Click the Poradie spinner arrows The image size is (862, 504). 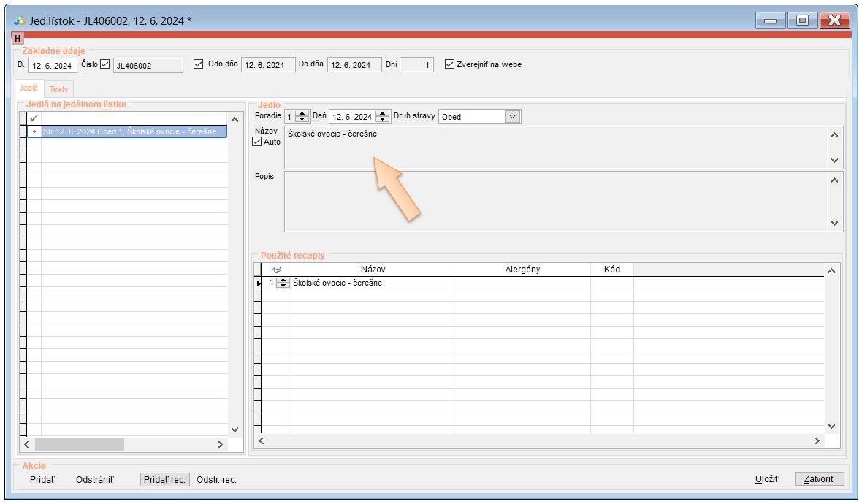303,117
